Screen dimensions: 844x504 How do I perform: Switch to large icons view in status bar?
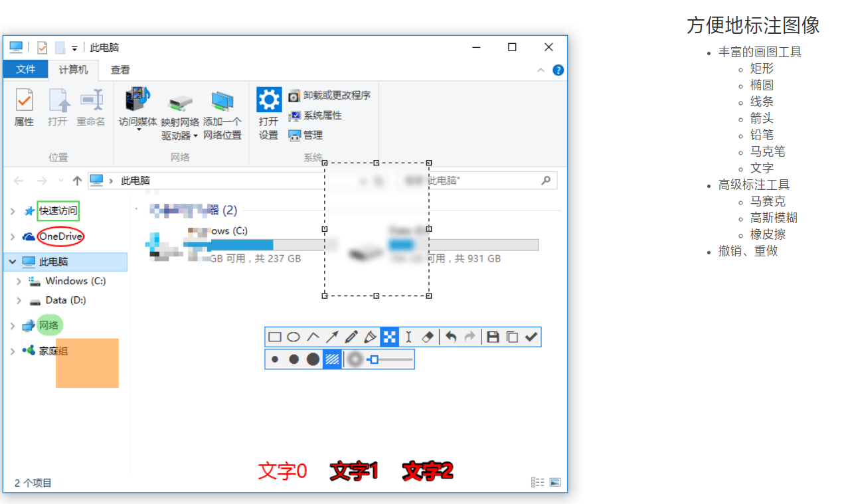[x=555, y=483]
